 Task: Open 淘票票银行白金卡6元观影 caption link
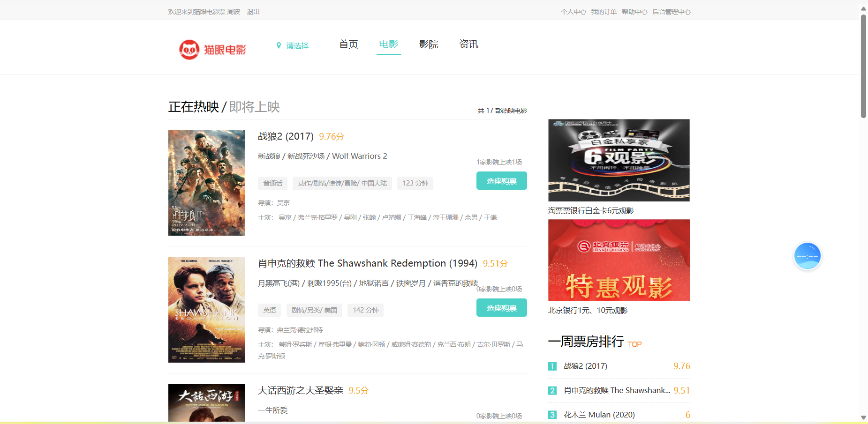point(591,211)
